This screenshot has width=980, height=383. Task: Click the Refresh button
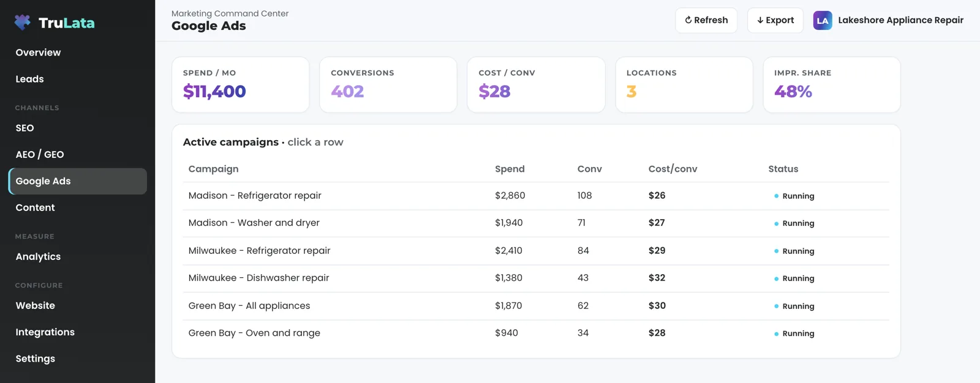706,20
